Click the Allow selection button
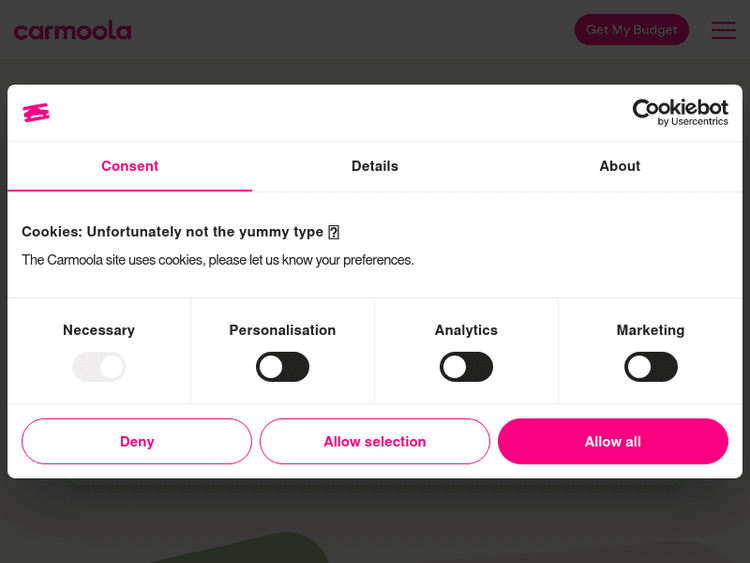 click(x=375, y=441)
